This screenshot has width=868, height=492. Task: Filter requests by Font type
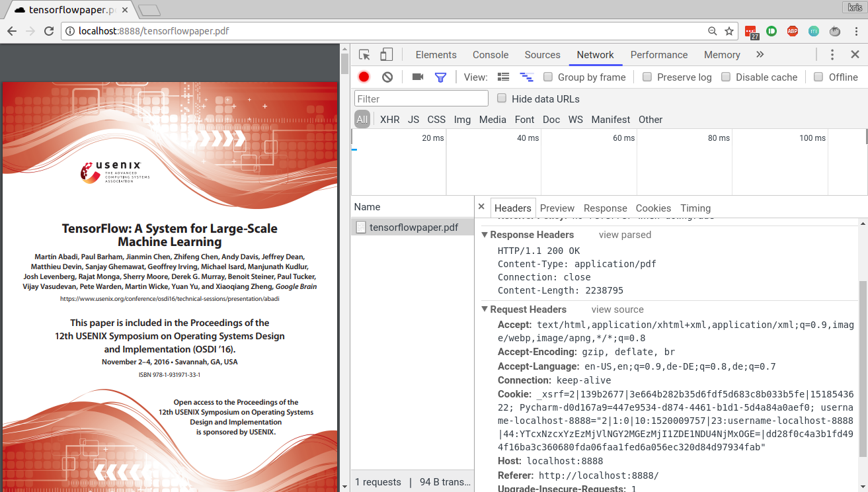click(x=524, y=120)
